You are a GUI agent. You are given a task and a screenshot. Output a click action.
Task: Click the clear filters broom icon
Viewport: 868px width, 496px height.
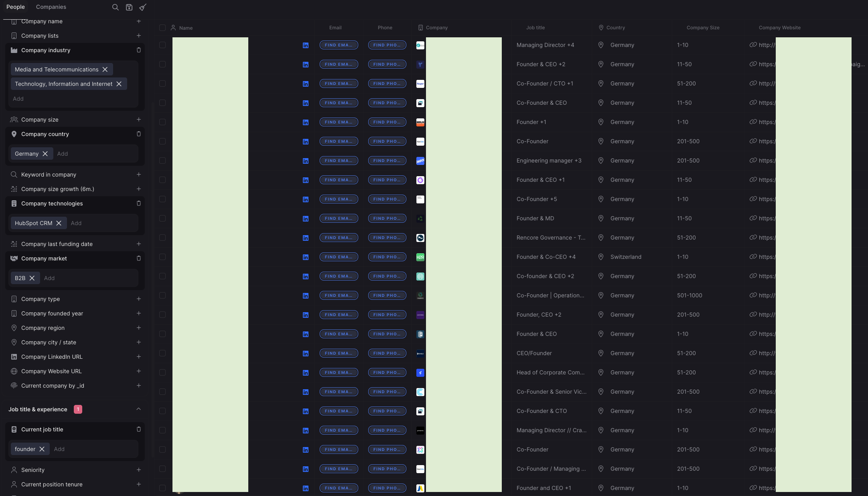click(143, 7)
